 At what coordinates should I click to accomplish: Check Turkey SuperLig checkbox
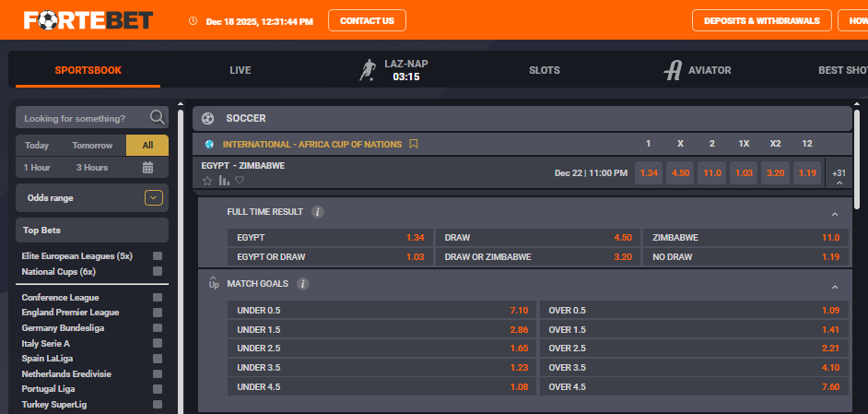pos(158,405)
